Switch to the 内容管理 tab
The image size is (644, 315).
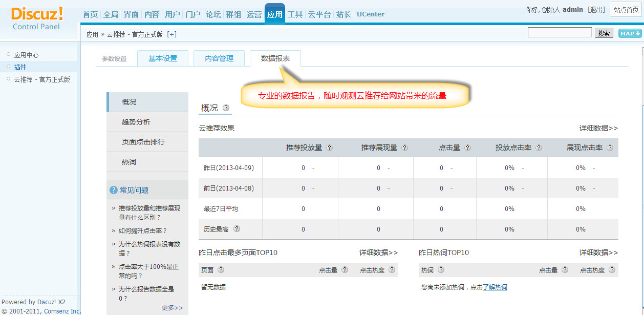(x=219, y=58)
